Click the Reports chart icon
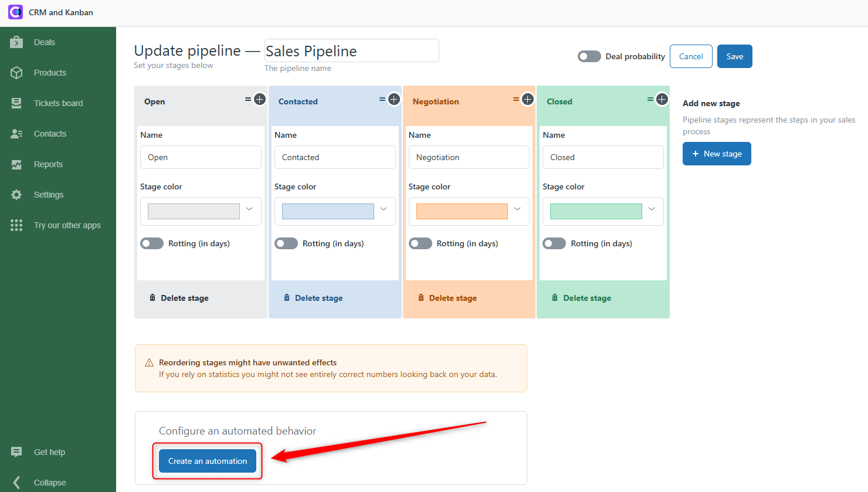The height and width of the screenshot is (492, 868). tap(16, 164)
